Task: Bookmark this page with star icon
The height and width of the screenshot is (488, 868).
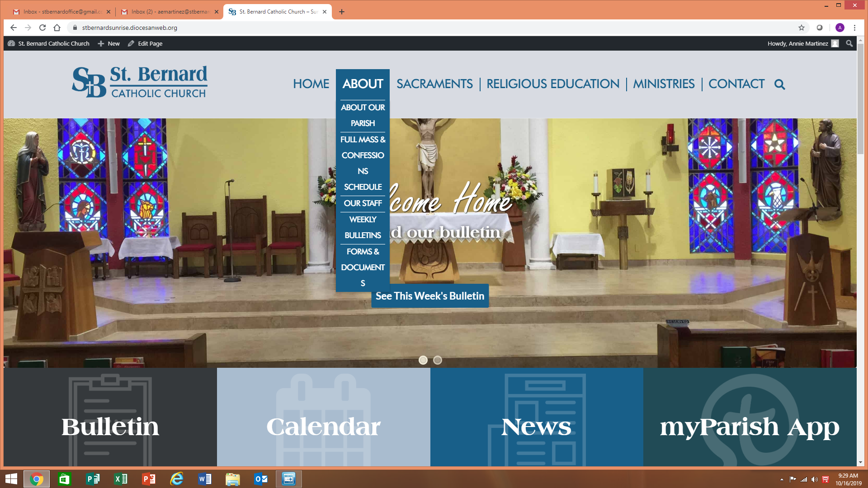Action: click(802, 28)
